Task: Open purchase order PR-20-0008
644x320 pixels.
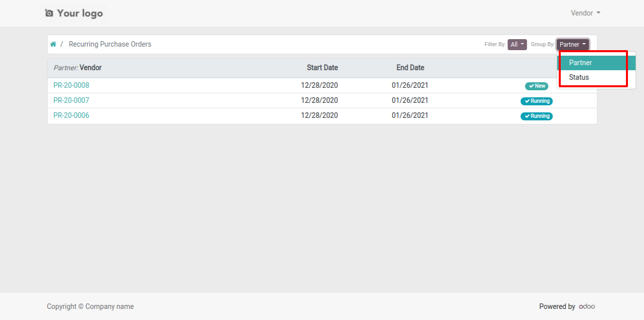Action: coord(71,85)
